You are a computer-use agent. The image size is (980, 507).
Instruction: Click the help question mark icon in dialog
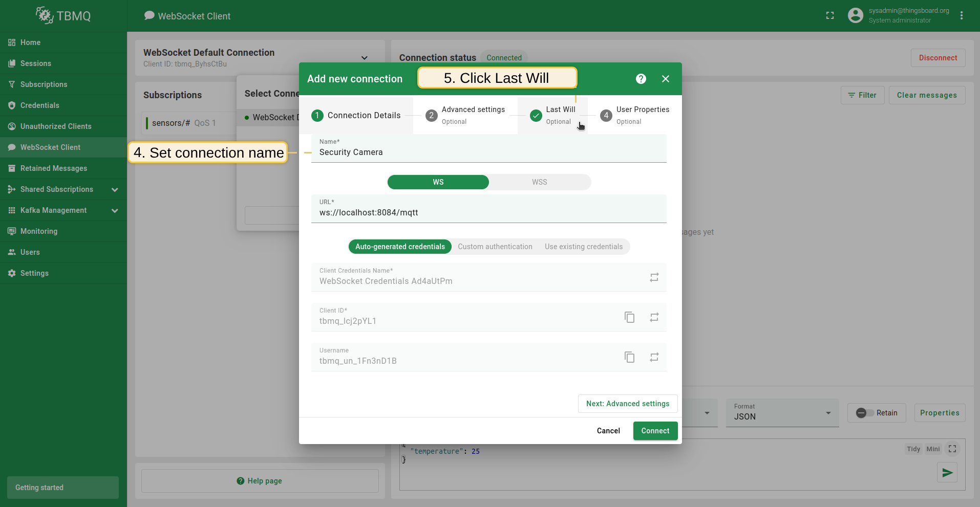(x=641, y=79)
